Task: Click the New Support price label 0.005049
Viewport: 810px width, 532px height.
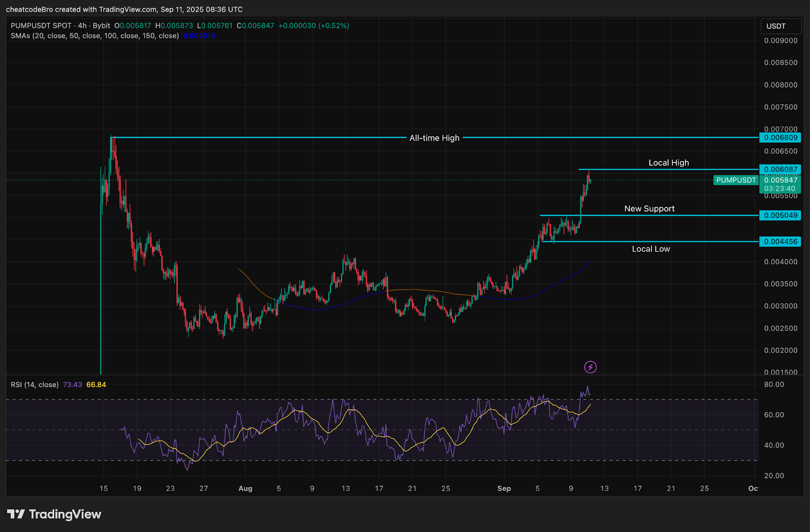Action: click(779, 215)
